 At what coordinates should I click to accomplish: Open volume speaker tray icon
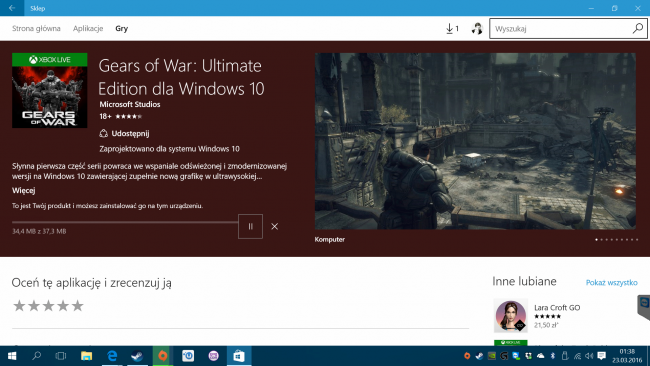point(589,356)
